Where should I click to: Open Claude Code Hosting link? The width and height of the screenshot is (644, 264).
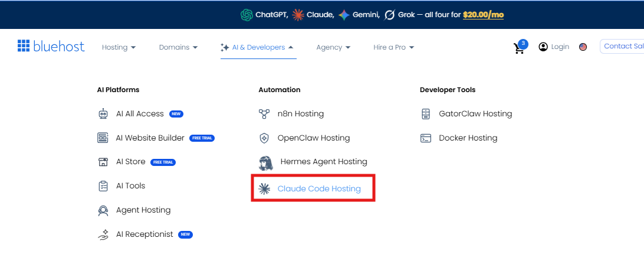tap(319, 189)
